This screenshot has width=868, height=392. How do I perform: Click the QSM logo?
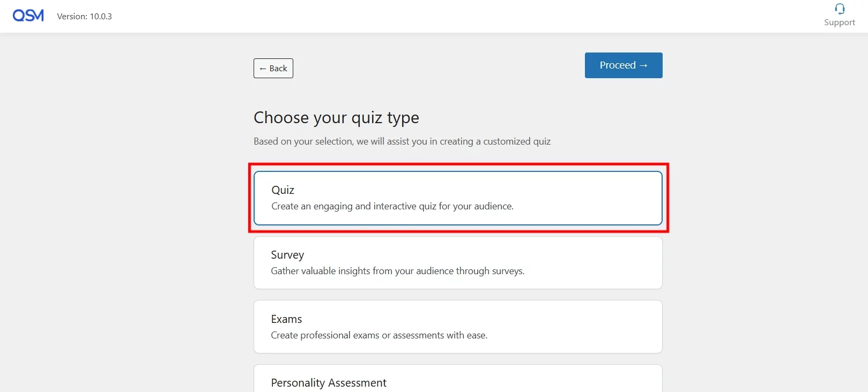[x=28, y=16]
